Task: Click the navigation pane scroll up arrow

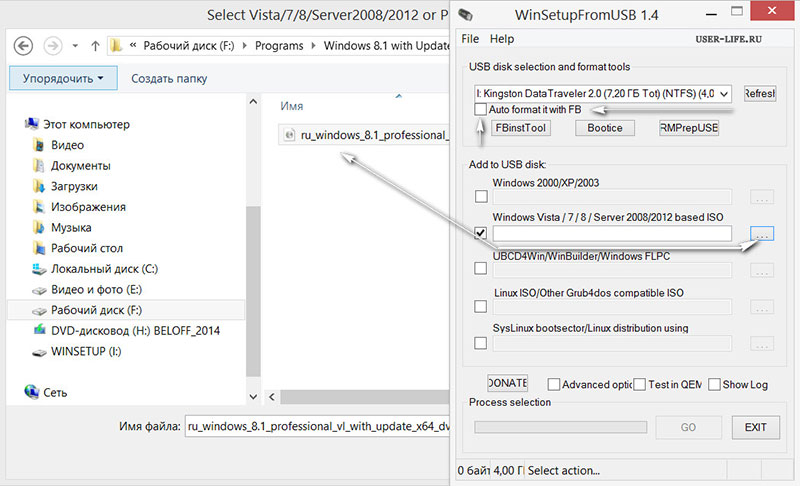Action: 253,101
